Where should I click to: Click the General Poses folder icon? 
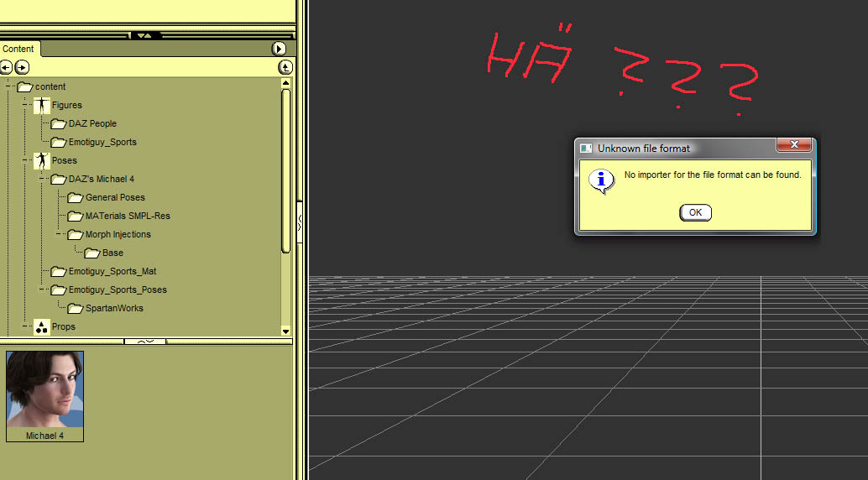point(76,198)
